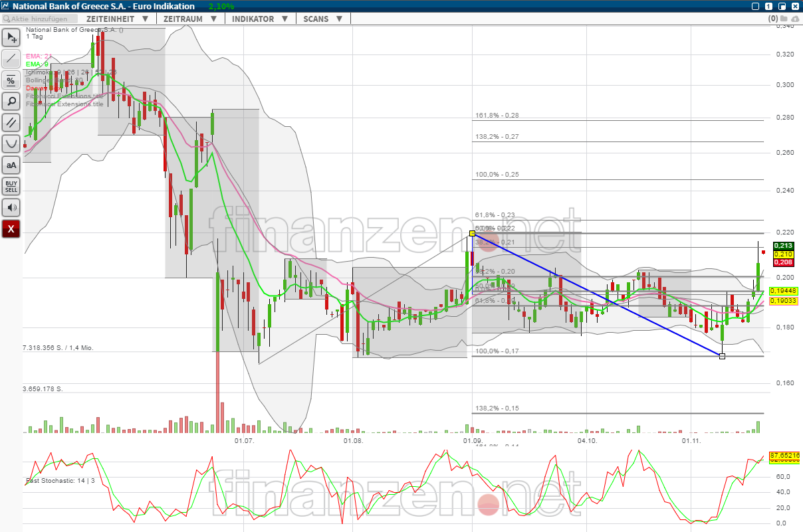The height and width of the screenshot is (532, 803).
Task: Click the 01.09. date axis label
Action: (472, 440)
